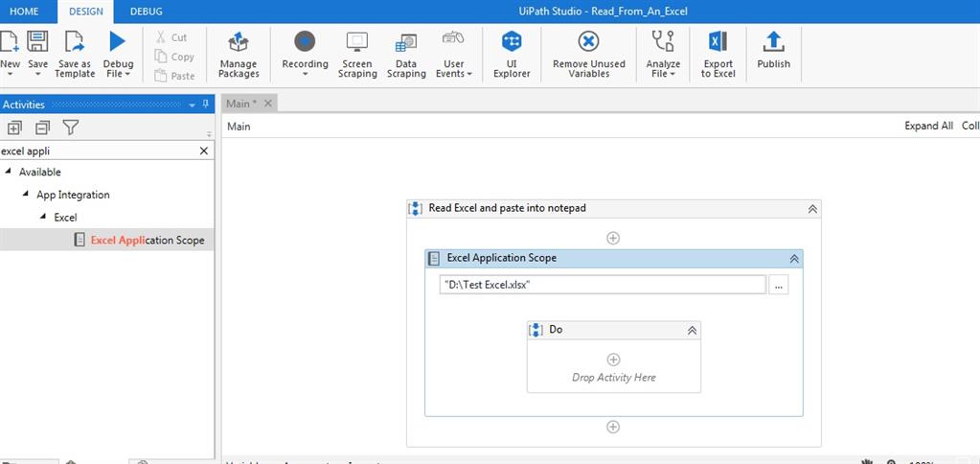
Task: Close the Main workflow tab
Action: (x=267, y=104)
